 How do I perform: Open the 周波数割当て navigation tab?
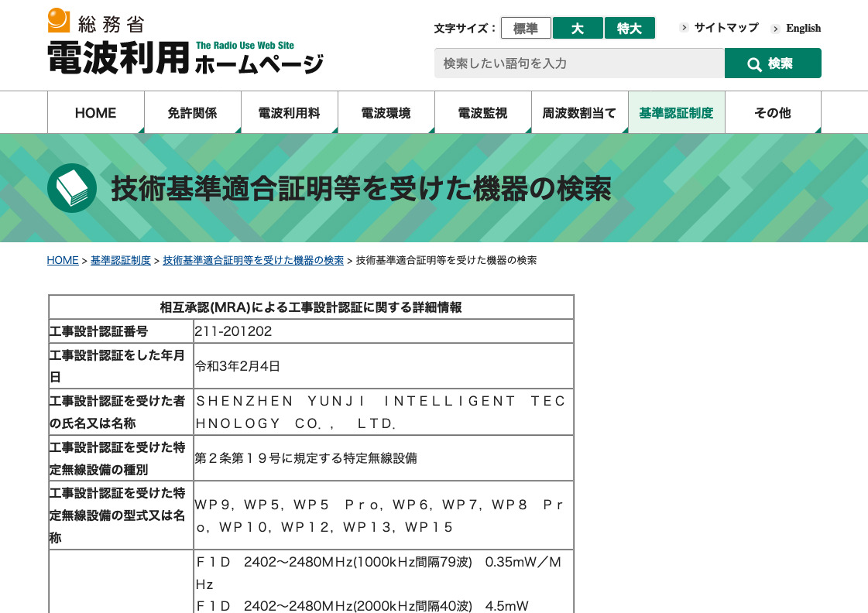(580, 113)
